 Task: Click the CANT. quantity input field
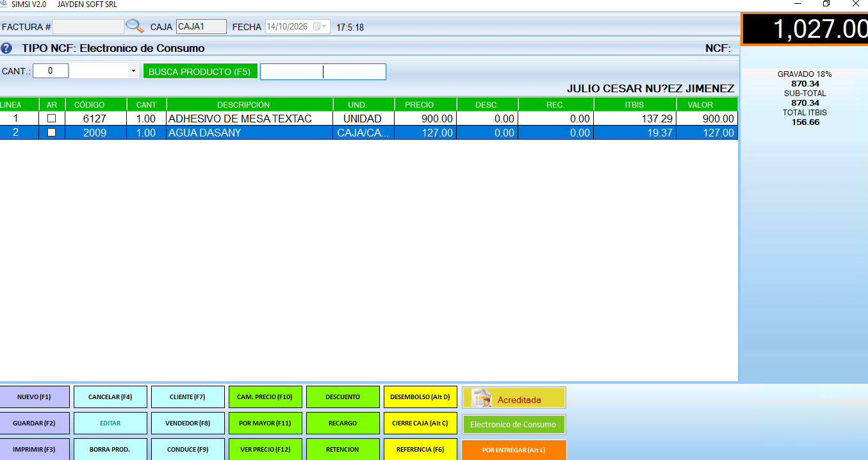click(51, 71)
